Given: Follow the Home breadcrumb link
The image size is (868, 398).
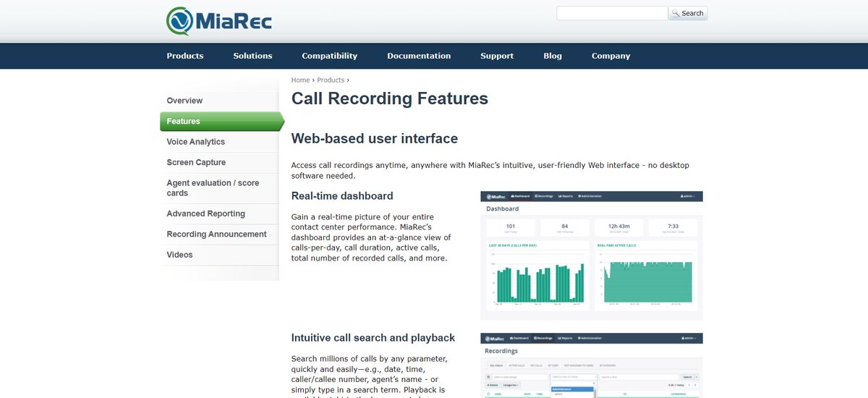Looking at the screenshot, I should [x=300, y=80].
